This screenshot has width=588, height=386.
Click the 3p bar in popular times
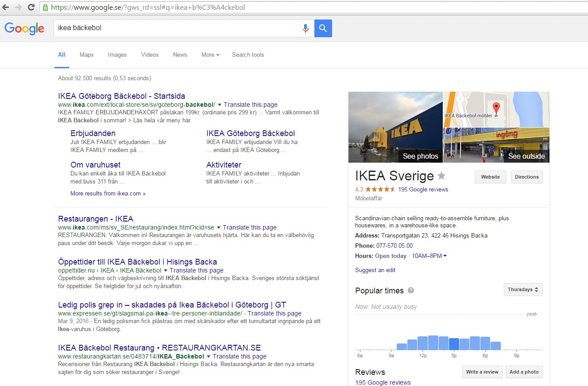(454, 344)
